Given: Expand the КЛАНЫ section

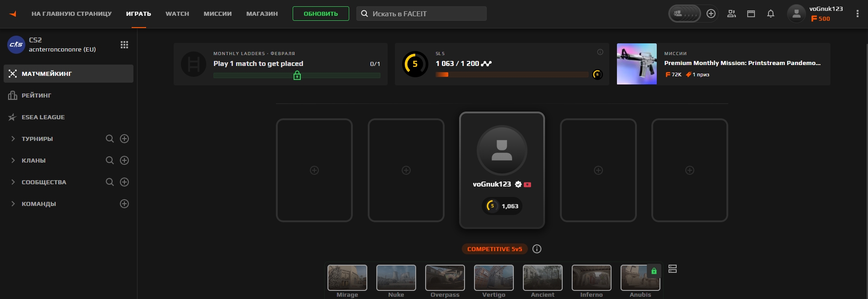Looking at the screenshot, I should (13, 160).
